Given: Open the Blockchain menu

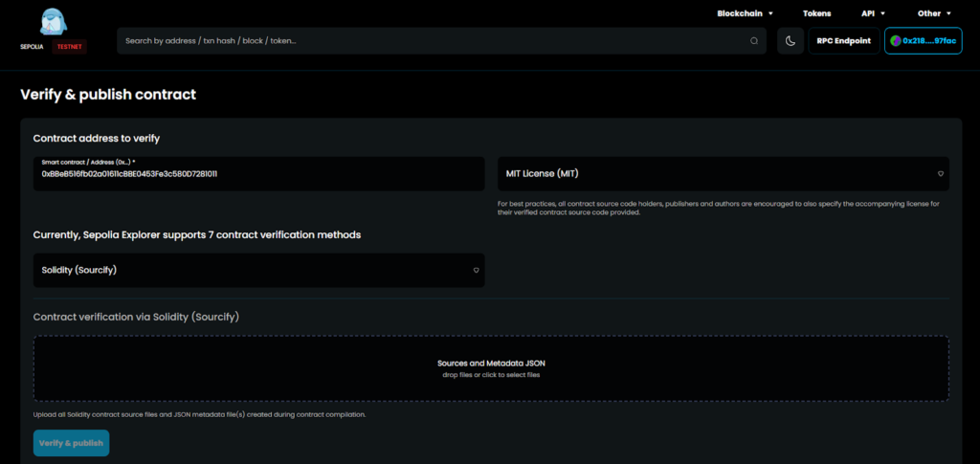Looking at the screenshot, I should [745, 13].
